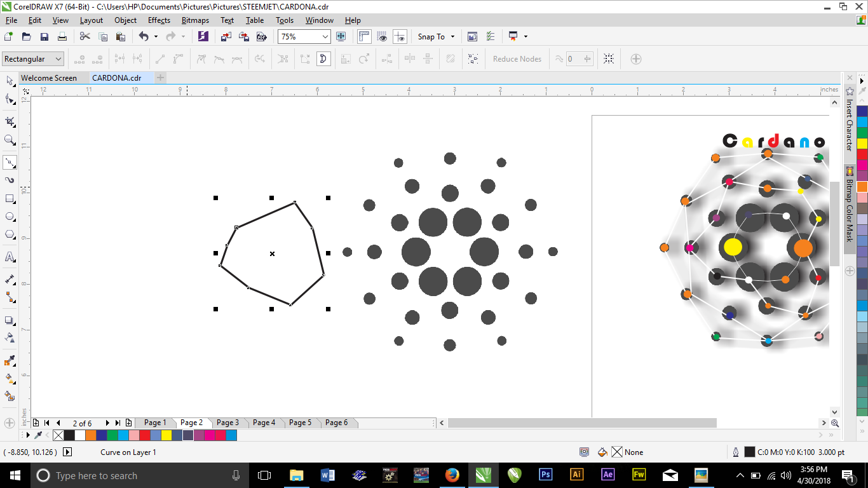Viewport: 868px width, 488px height.
Task: Go to the next page arrow
Action: 107,423
